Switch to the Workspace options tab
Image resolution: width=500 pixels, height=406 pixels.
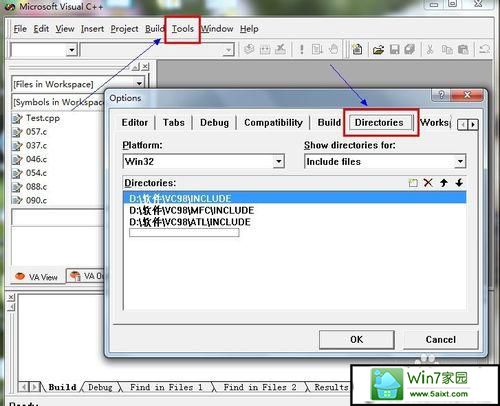coord(435,123)
